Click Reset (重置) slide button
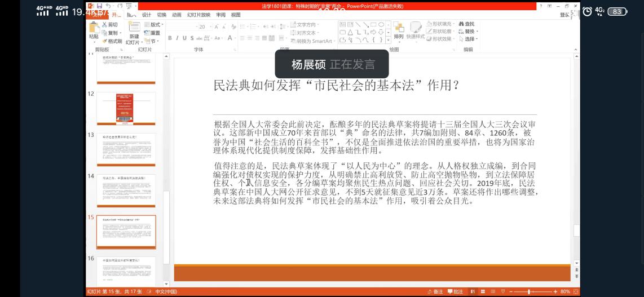This screenshot has width=644, height=297. (x=152, y=33)
